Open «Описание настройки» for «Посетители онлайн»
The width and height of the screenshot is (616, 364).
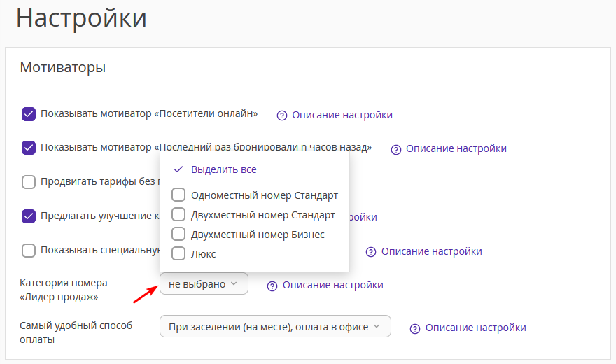pyautogui.click(x=342, y=115)
